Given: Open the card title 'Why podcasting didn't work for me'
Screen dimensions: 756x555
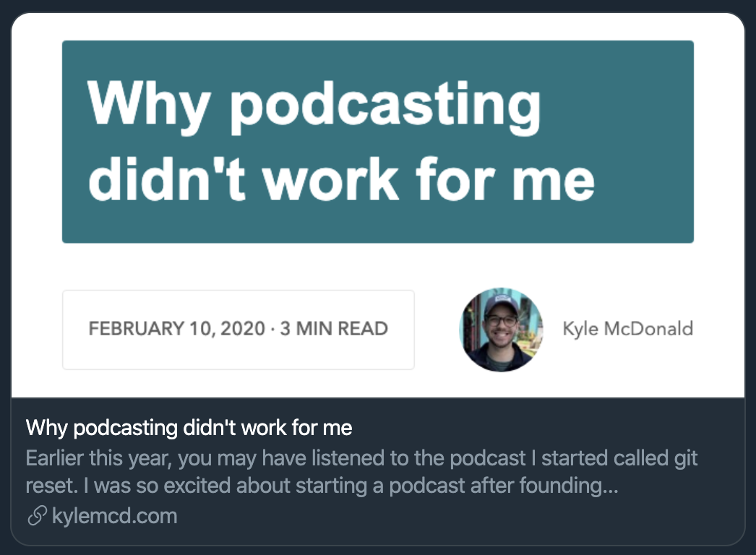Looking at the screenshot, I should pyautogui.click(x=189, y=428).
